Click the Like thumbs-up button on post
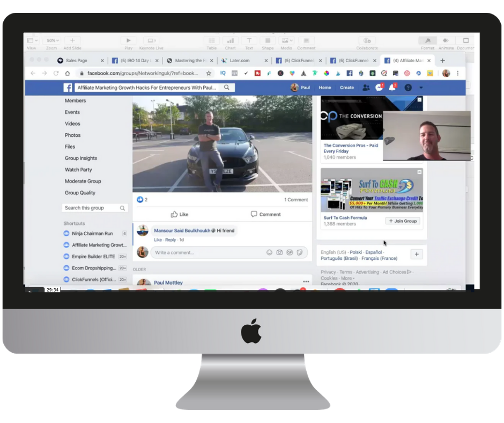 (180, 214)
